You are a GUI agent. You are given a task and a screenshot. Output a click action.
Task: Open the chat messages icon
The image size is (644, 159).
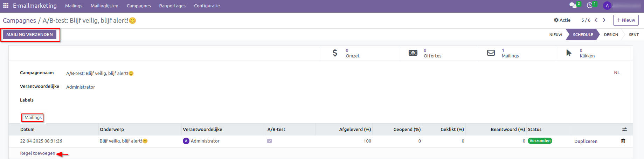point(573,5)
